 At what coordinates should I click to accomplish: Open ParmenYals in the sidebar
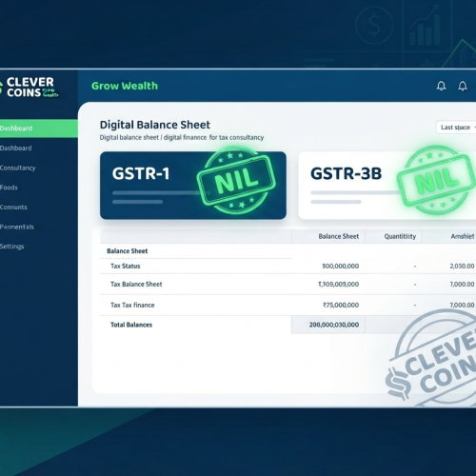(x=17, y=227)
